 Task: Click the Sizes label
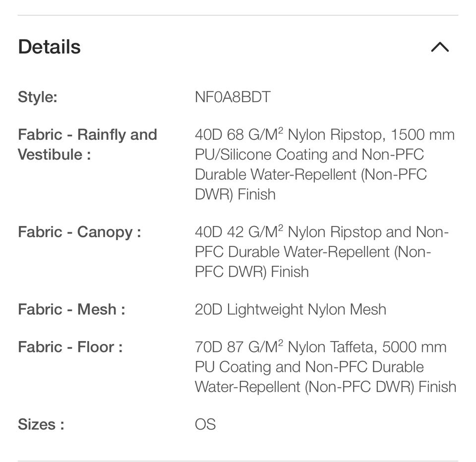pos(41,424)
